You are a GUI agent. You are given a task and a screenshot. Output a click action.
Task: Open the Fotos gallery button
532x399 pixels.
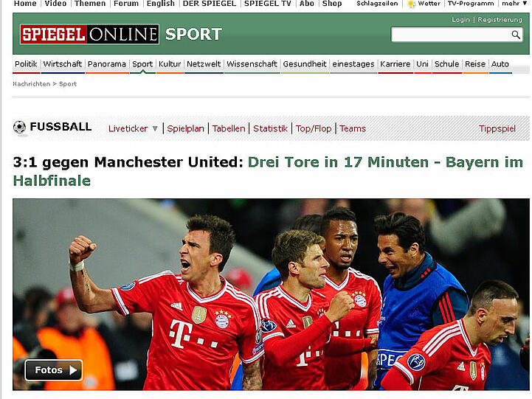tap(54, 369)
